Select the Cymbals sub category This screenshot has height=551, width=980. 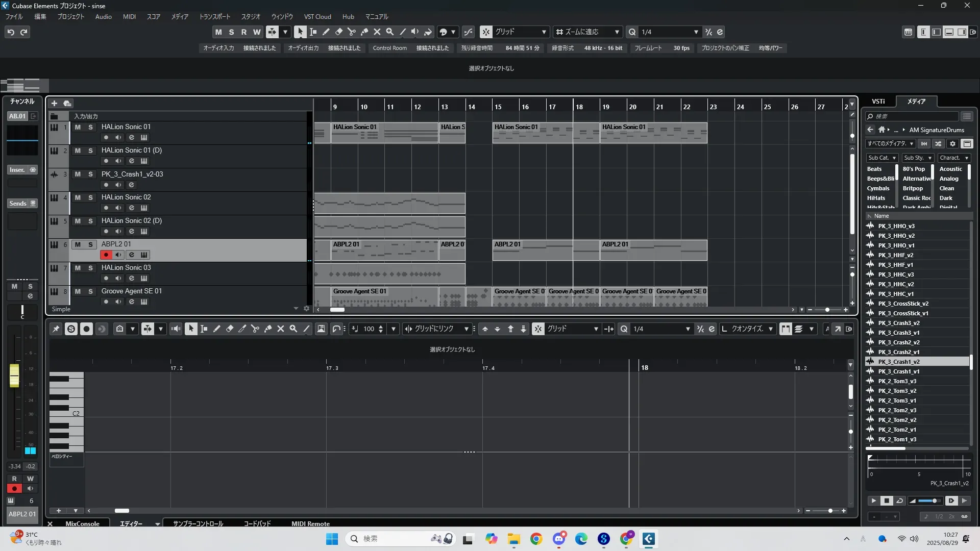pos(878,188)
